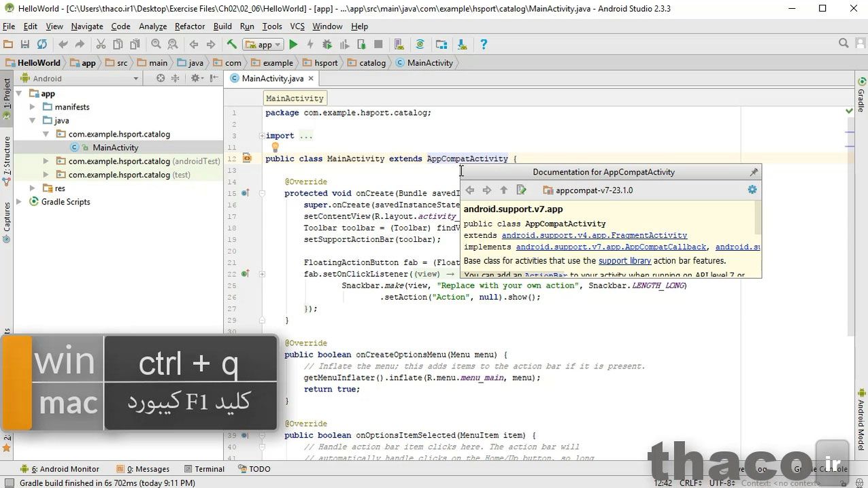The image size is (868, 488).
Task: Expand the res folder
Action: pos(33,188)
